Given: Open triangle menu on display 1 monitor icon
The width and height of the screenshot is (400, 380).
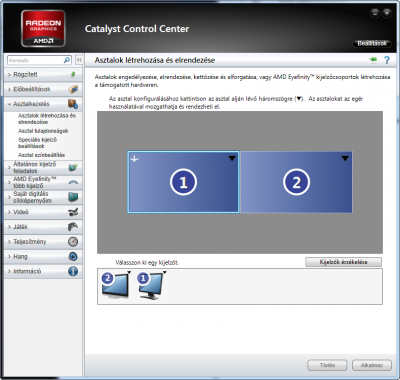Looking at the screenshot, I should tap(165, 273).
